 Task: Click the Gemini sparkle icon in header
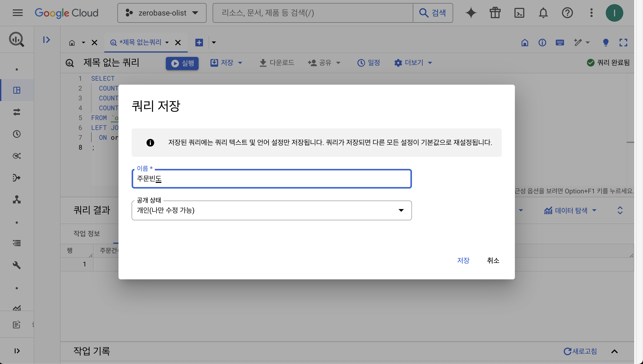pyautogui.click(x=471, y=13)
